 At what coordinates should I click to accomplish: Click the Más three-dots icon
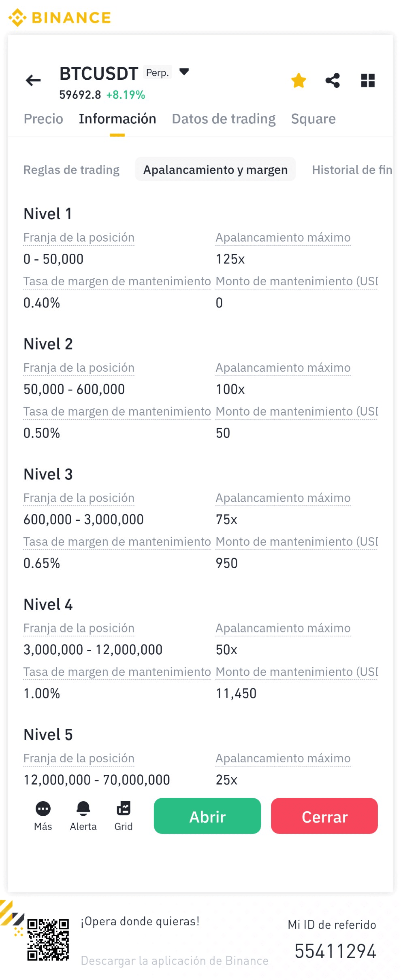43,809
